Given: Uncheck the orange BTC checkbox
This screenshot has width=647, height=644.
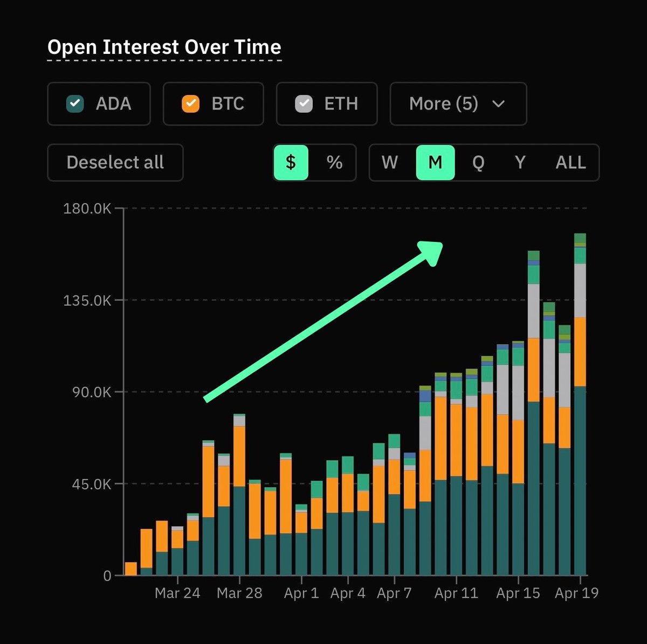Looking at the screenshot, I should (190, 103).
